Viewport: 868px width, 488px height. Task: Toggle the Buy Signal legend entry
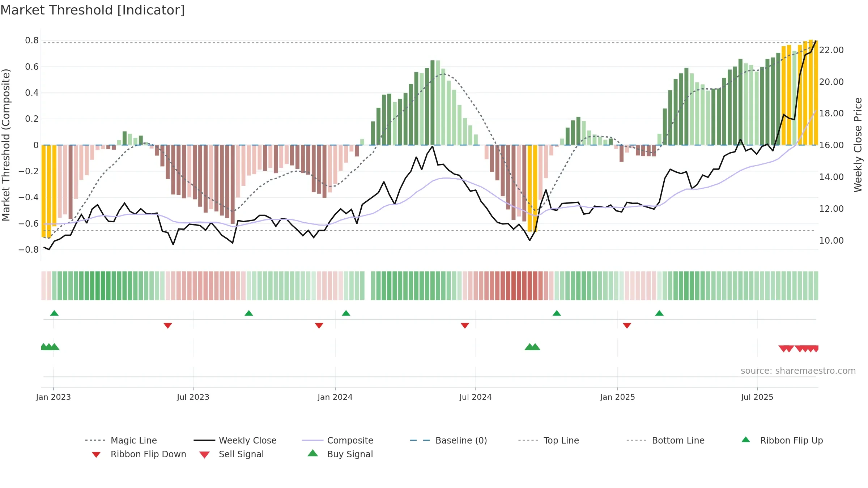pyautogui.click(x=340, y=454)
